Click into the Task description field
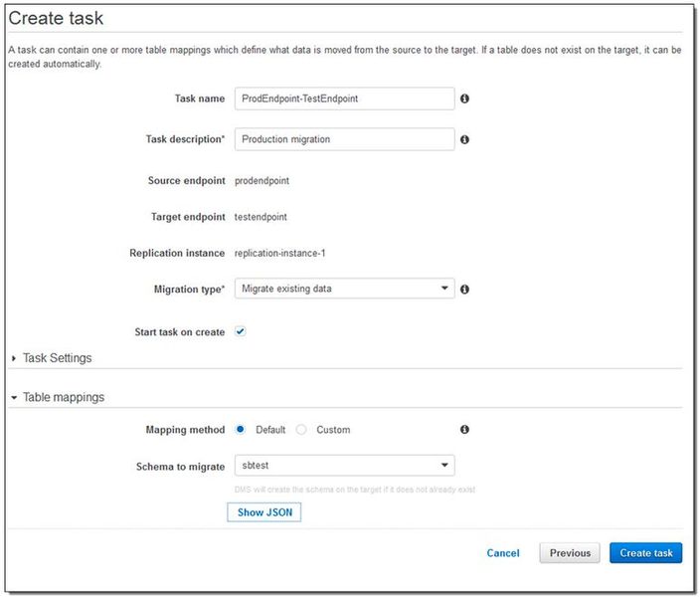Image resolution: width=700 pixels, height=597 pixels. 344,139
